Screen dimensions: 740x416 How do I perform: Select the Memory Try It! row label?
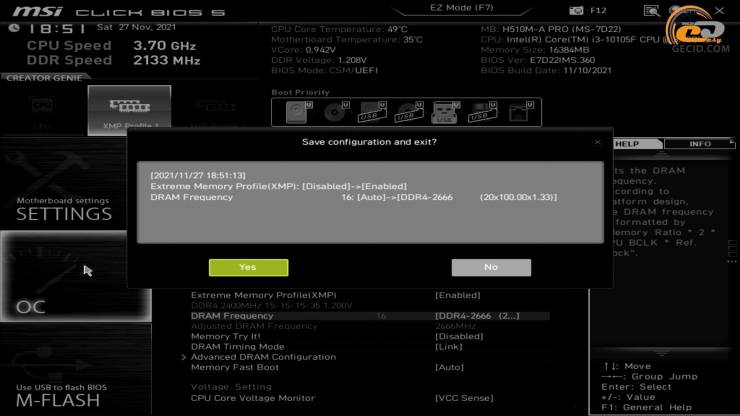225,337
